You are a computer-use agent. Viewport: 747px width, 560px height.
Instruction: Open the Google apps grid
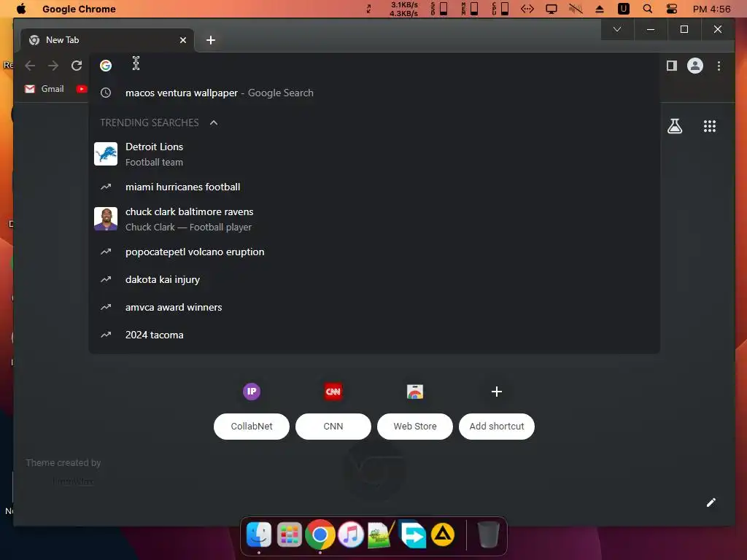point(710,126)
